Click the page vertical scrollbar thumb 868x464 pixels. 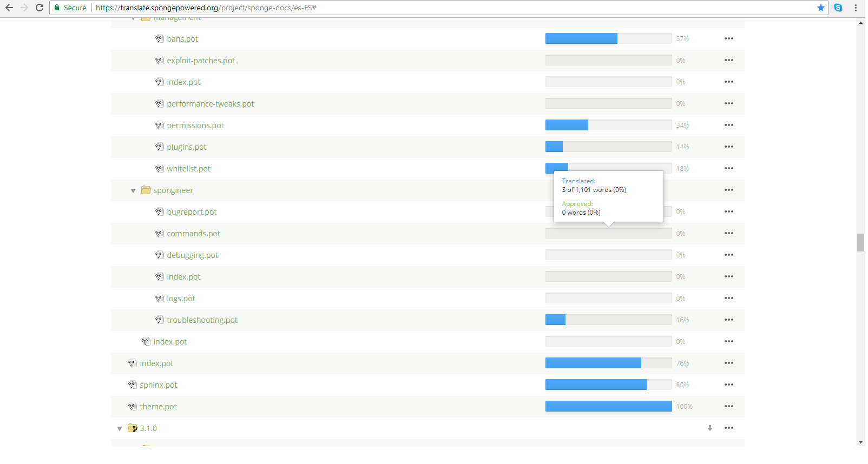click(860, 243)
